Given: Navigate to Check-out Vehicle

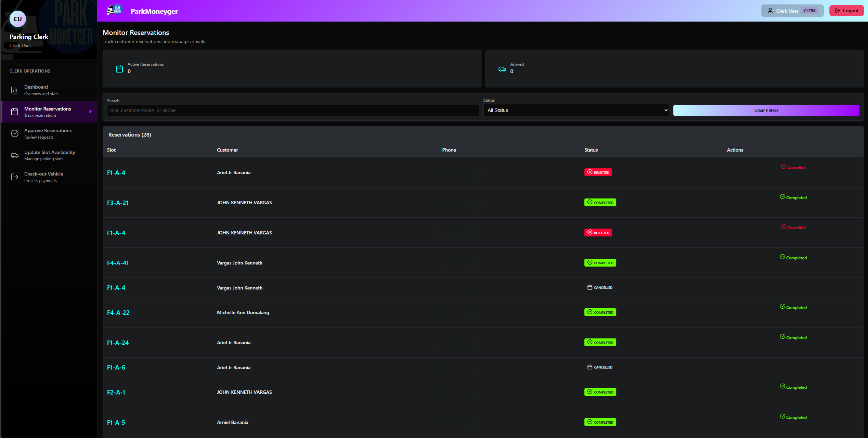Looking at the screenshot, I should click(x=50, y=177).
